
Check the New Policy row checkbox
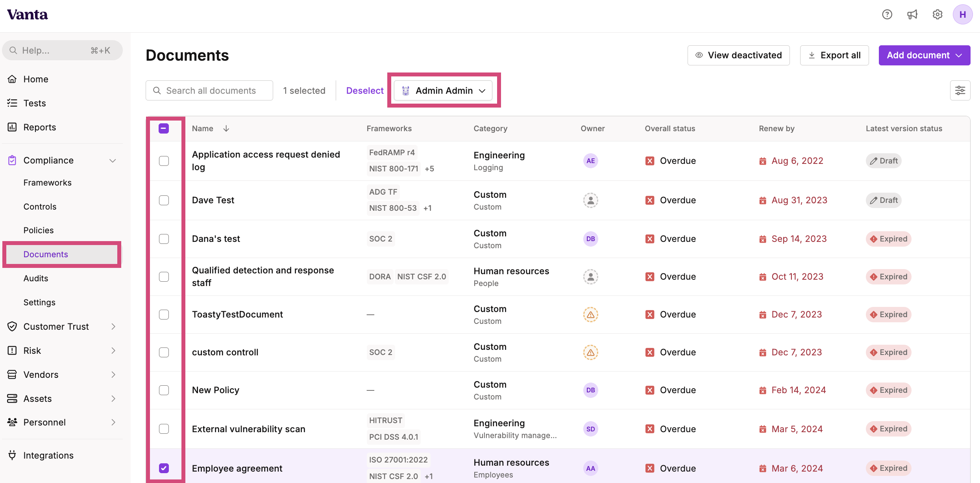pyautogui.click(x=164, y=390)
